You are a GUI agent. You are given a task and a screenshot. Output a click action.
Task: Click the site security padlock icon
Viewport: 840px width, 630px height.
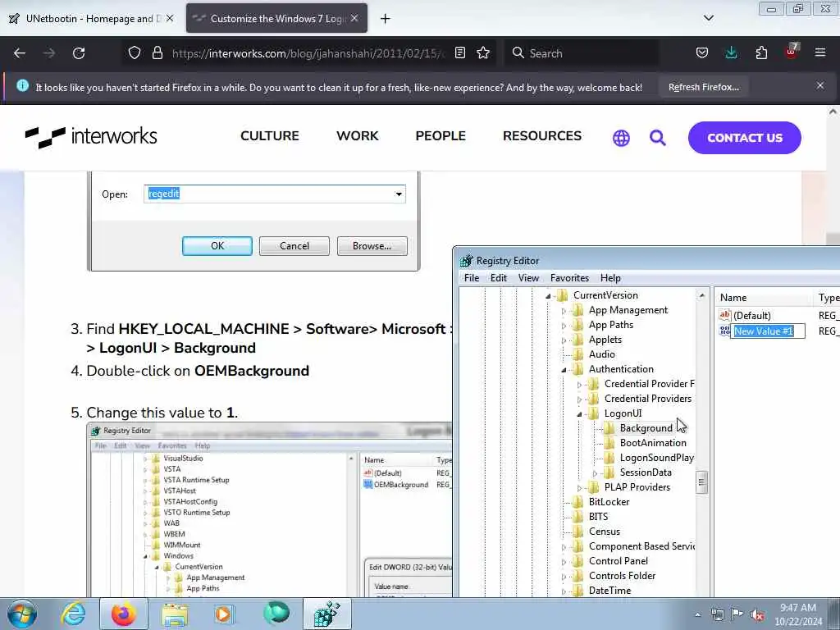pyautogui.click(x=157, y=52)
